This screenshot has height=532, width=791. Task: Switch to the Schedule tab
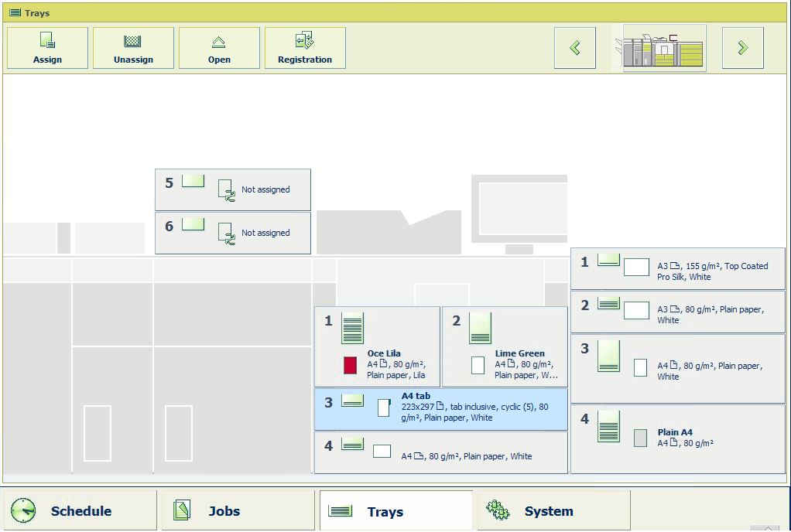pyautogui.click(x=80, y=511)
